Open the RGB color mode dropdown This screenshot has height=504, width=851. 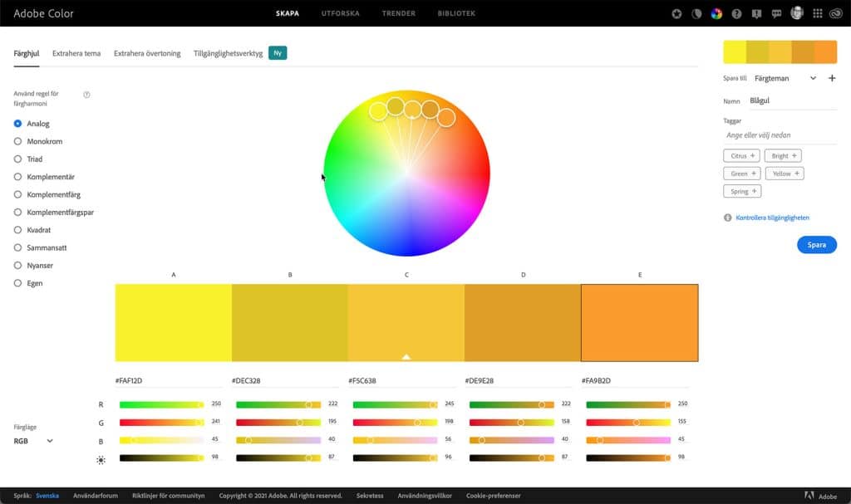pos(33,441)
